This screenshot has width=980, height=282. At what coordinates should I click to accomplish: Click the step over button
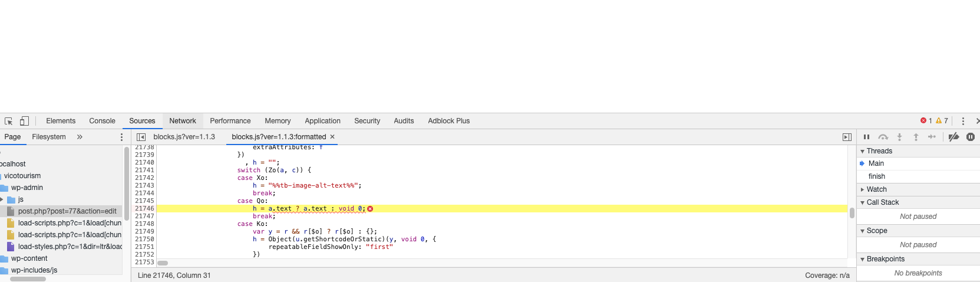coord(883,137)
